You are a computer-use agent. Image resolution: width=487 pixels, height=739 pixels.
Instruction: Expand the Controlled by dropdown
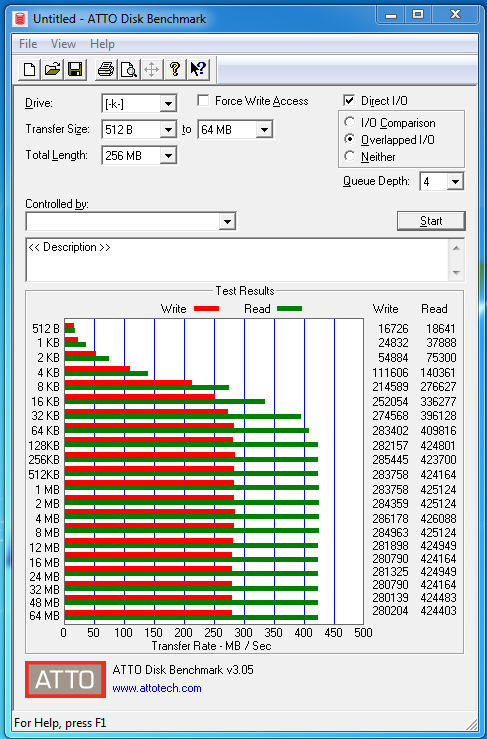(x=227, y=222)
